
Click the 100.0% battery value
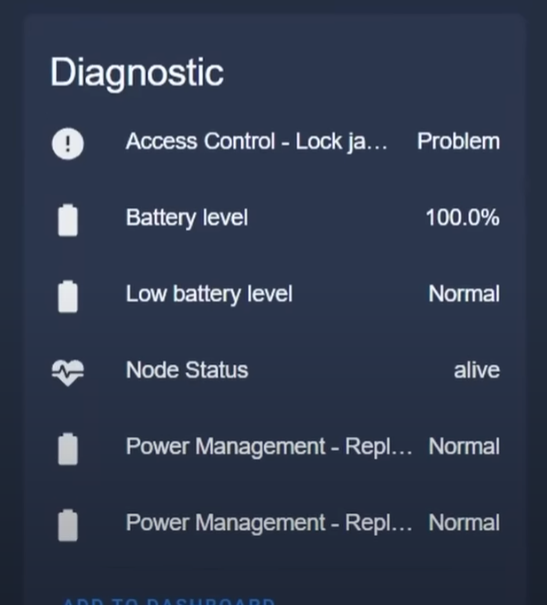click(463, 218)
